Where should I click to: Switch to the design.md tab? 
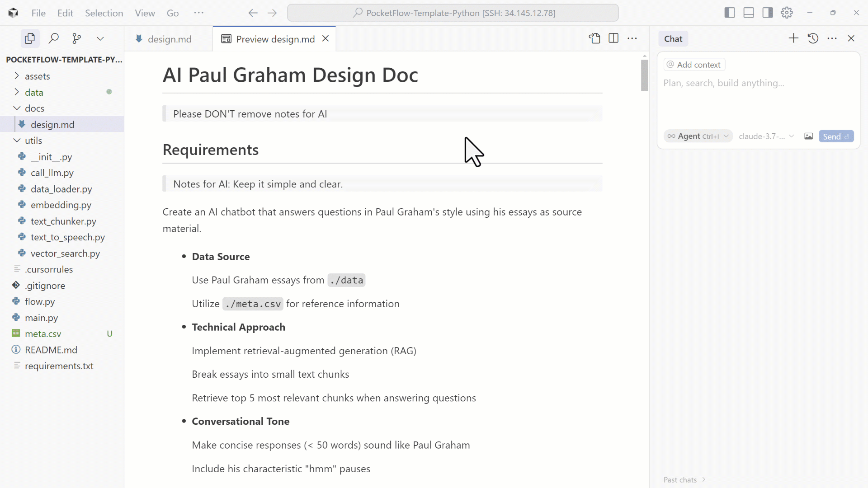[x=169, y=39]
